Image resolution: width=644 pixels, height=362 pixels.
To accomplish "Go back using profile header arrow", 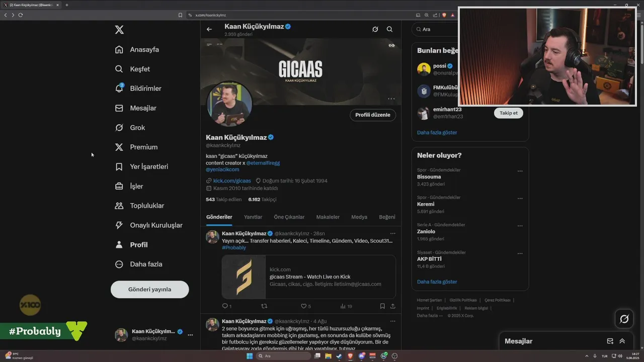I will point(209,29).
